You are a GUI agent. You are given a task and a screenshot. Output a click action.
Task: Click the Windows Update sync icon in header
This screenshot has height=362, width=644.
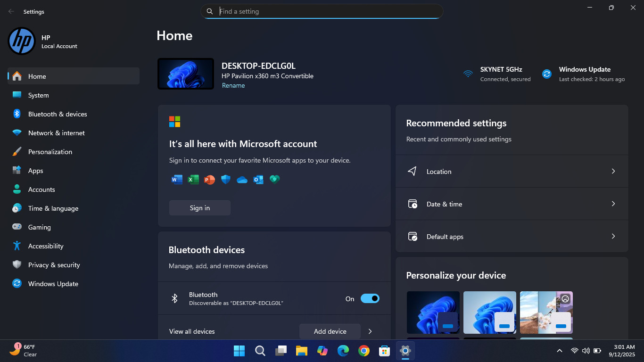pyautogui.click(x=547, y=74)
